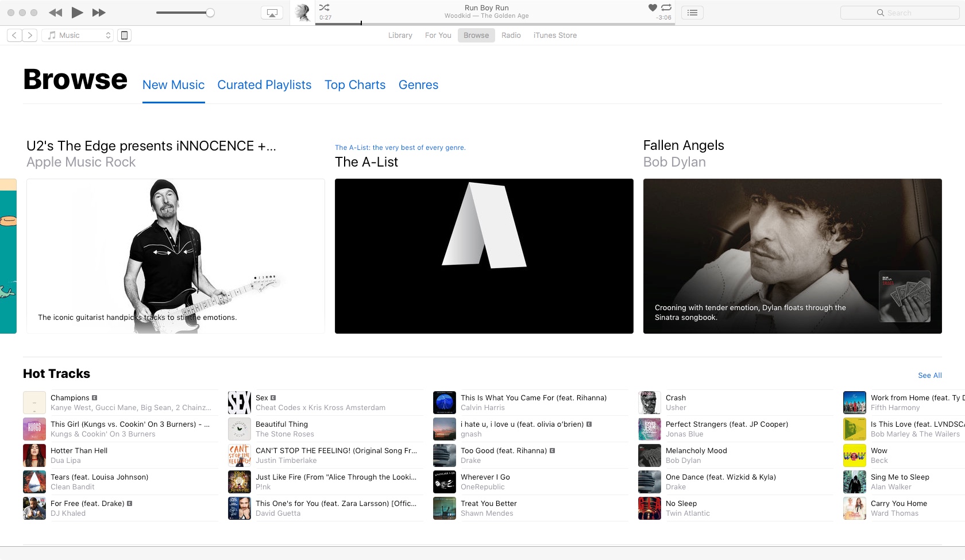The image size is (965, 560).
Task: Click the Sex track artwork
Action: 240,403
